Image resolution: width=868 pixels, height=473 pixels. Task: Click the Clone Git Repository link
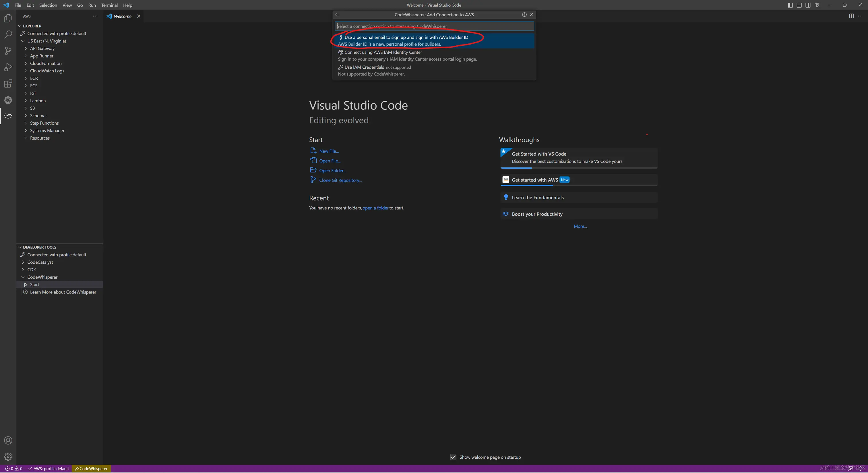[340, 180]
